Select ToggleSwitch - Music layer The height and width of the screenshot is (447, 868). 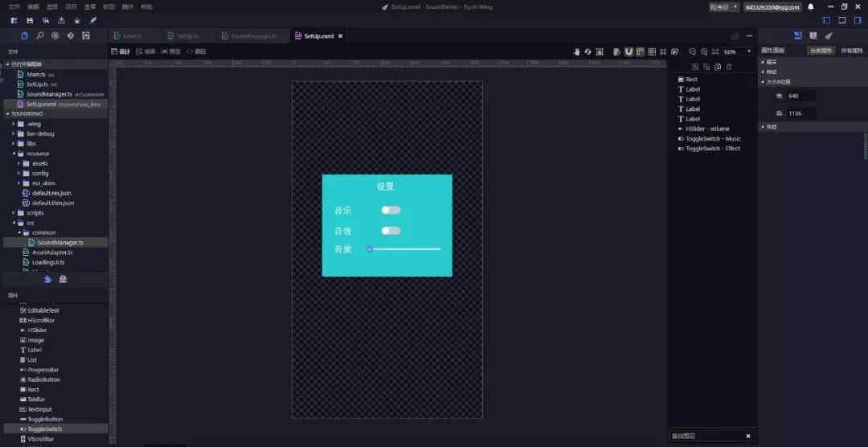(713, 138)
